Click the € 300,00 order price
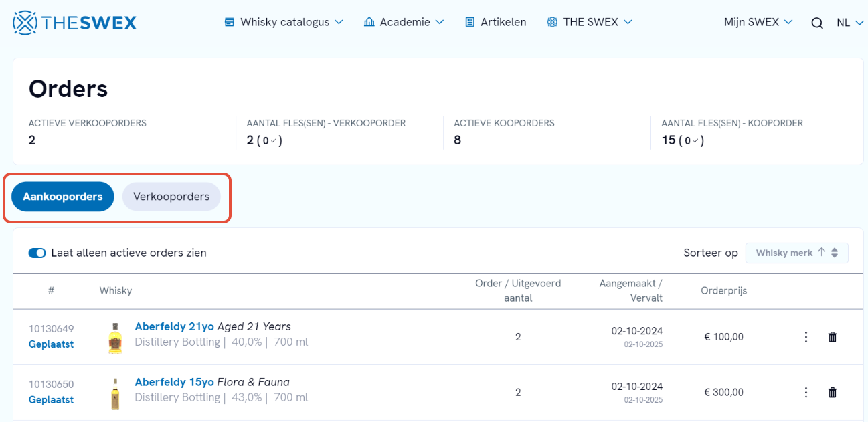Image resolution: width=868 pixels, height=422 pixels. (x=723, y=393)
